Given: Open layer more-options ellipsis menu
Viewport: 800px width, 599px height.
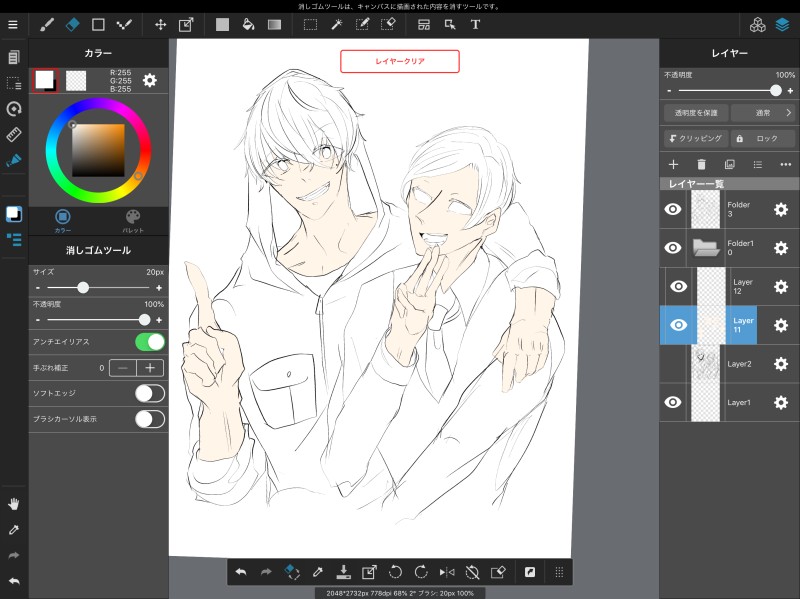Looking at the screenshot, I should coord(786,164).
